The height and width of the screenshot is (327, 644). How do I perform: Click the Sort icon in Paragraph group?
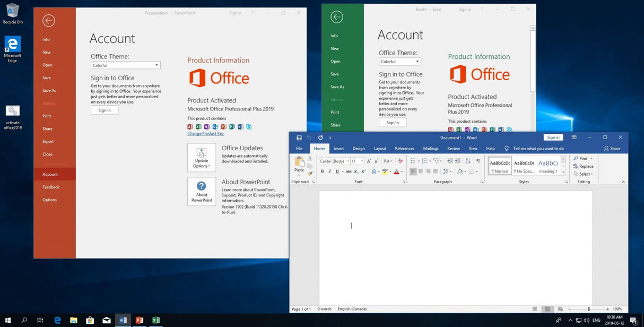pyautogui.click(x=467, y=161)
